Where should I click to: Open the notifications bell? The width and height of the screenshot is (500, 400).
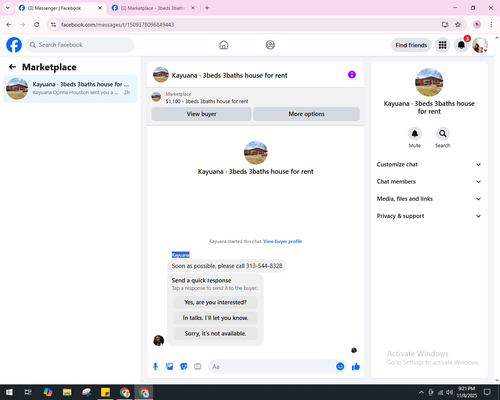[461, 45]
